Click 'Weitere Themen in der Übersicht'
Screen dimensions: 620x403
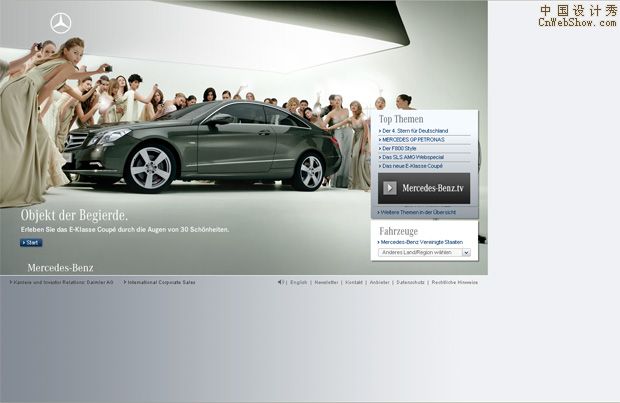tap(417, 212)
